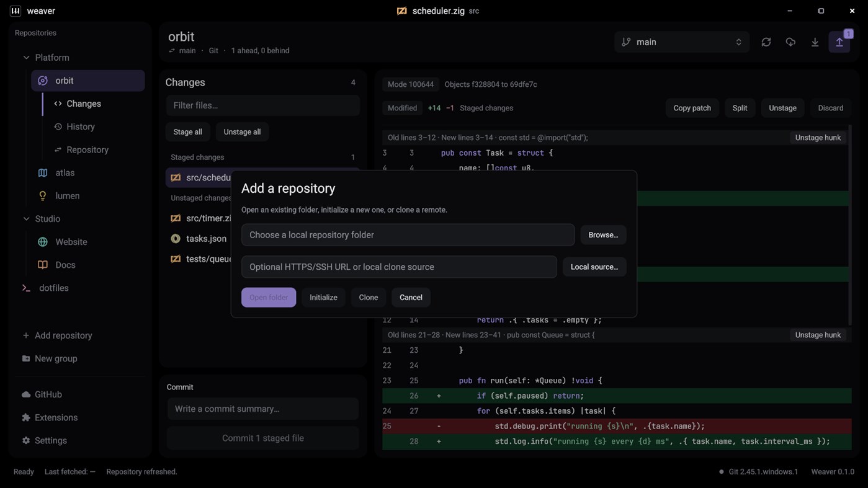This screenshot has width=868, height=488.
Task: Click the Unstage file button
Action: tap(782, 108)
